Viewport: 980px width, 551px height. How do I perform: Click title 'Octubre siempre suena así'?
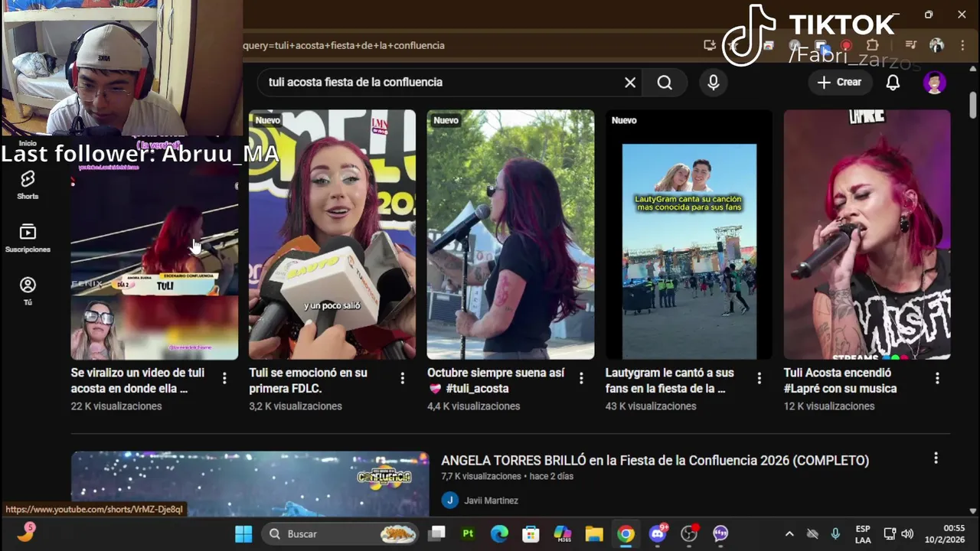(495, 380)
